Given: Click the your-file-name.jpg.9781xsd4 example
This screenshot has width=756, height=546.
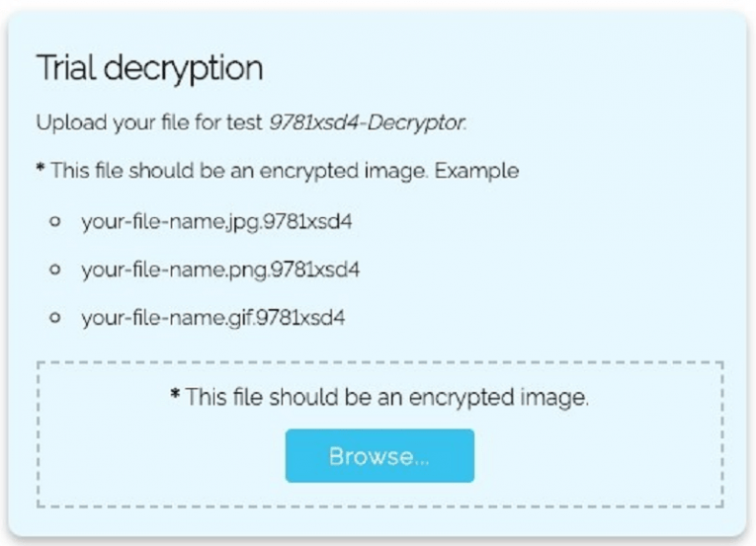Looking at the screenshot, I should coord(216,220).
